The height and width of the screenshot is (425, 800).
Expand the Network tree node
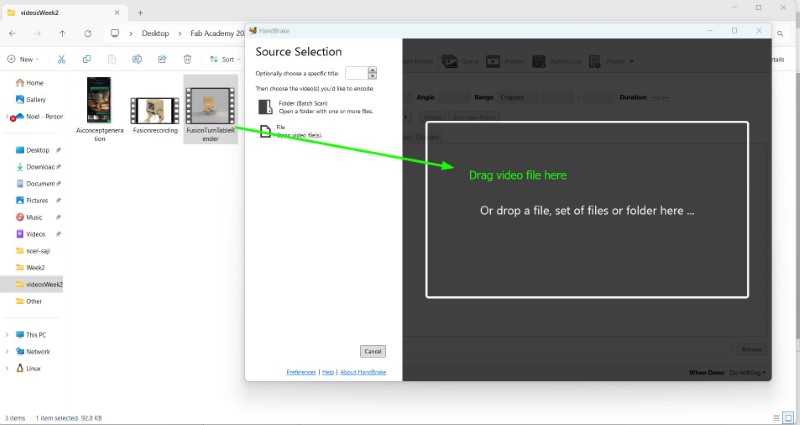click(7, 352)
